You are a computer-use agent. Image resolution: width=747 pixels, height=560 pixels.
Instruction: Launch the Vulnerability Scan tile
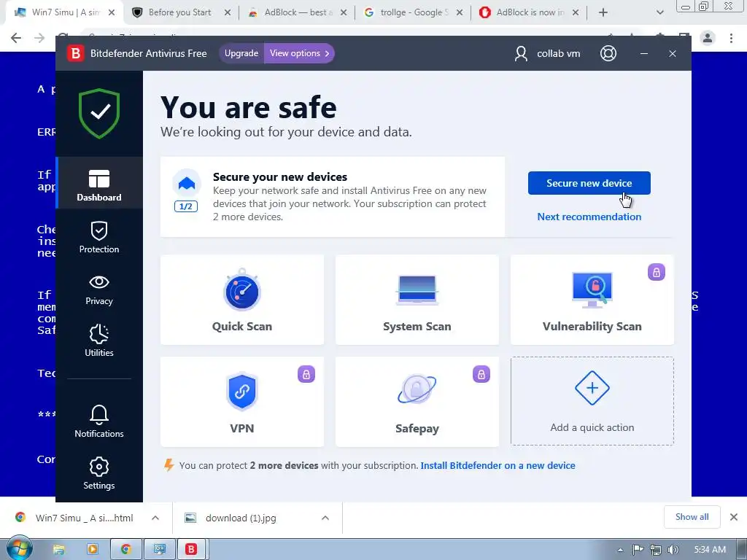pos(592,300)
